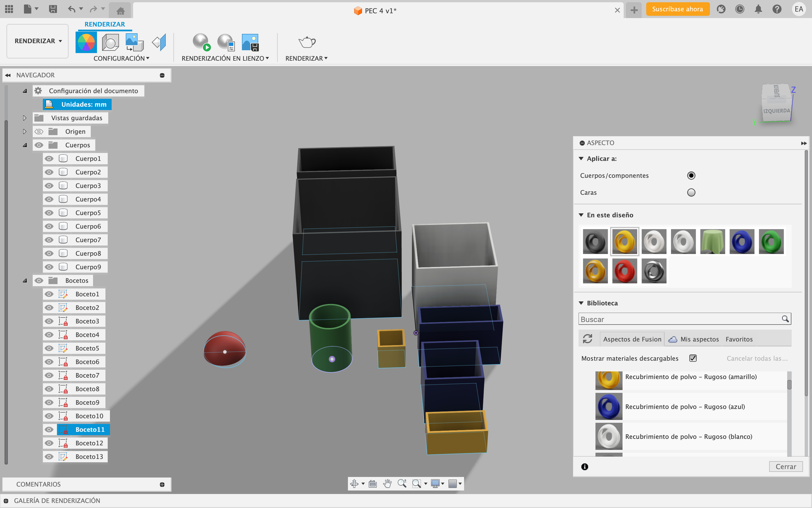Select the Caras radio button
This screenshot has height=508, width=812.
click(x=691, y=192)
